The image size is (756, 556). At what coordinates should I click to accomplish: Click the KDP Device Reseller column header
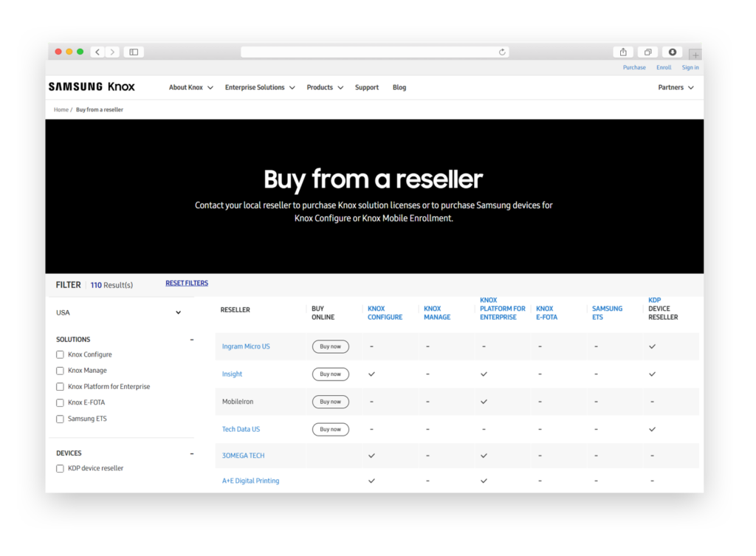click(x=663, y=309)
